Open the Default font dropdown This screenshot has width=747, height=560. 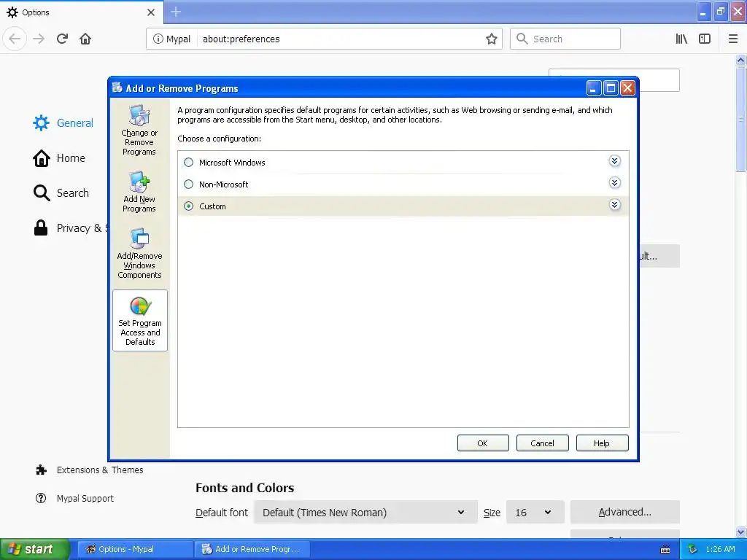point(365,513)
